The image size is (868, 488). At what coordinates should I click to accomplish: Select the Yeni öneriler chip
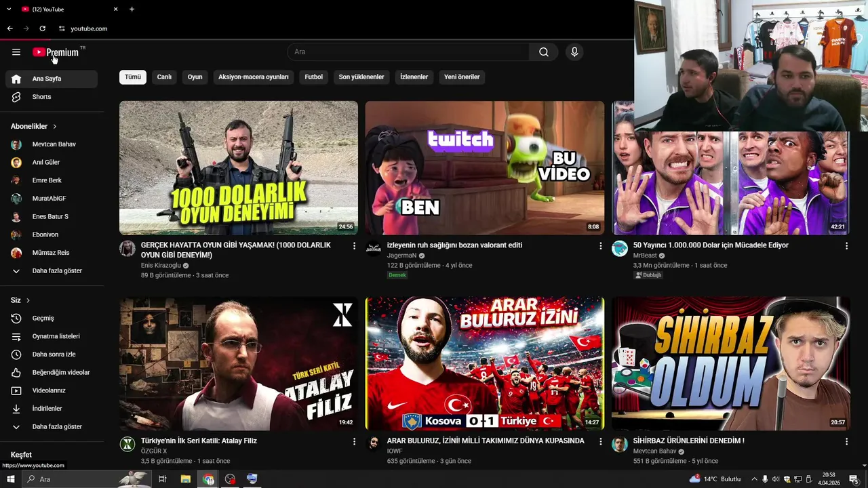tap(462, 77)
